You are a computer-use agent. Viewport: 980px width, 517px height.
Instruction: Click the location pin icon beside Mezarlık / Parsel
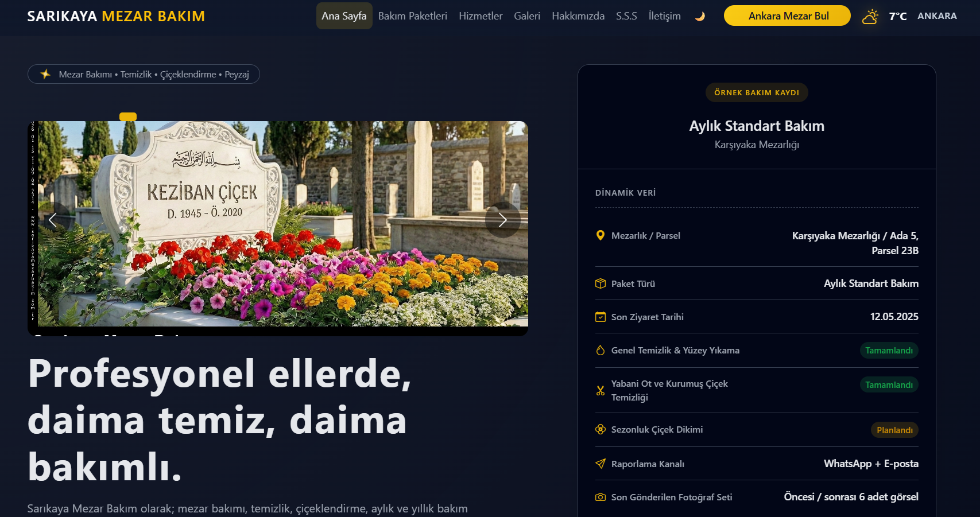[600, 235]
